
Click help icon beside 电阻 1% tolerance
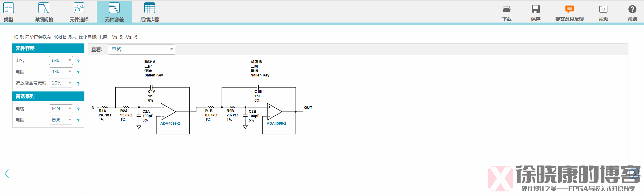(x=78, y=72)
